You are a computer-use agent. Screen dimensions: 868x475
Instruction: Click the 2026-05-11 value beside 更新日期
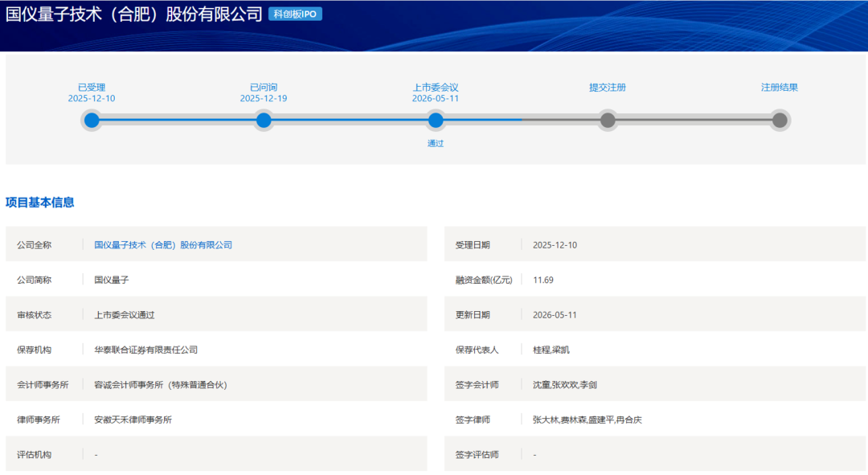[x=555, y=315]
